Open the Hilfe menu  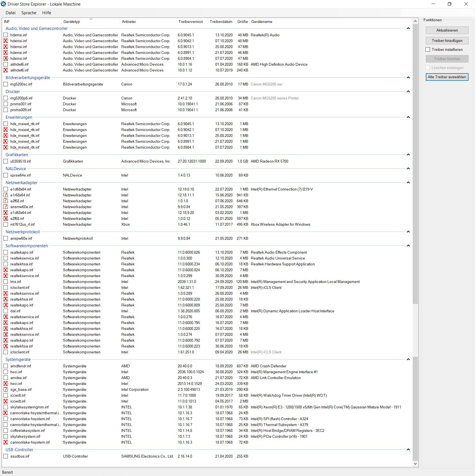(46, 13)
